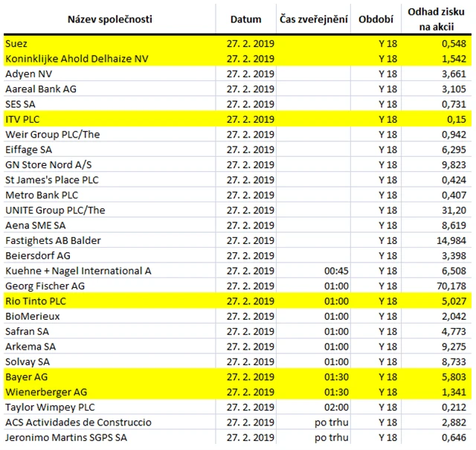476x450 pixels.
Task: Select the highlighted Suez company cell
Action: coord(16,44)
